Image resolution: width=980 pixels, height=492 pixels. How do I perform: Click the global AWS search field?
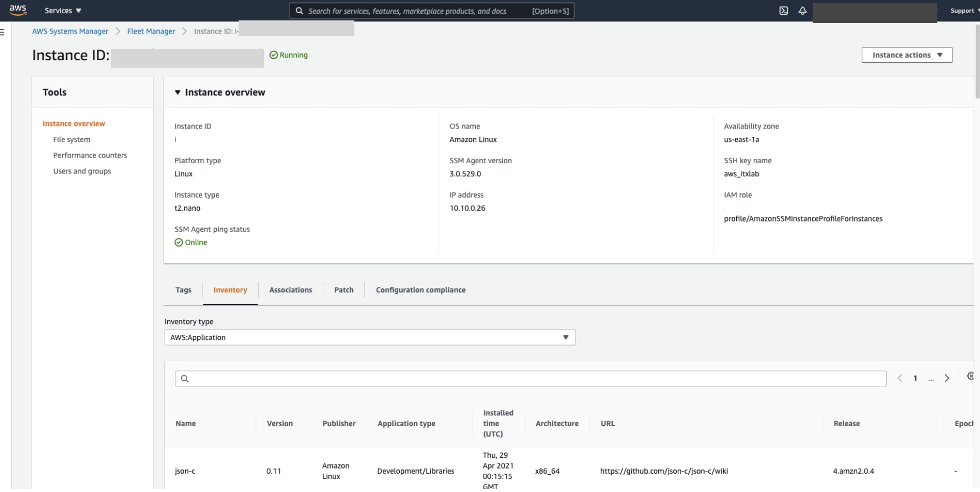(432, 11)
